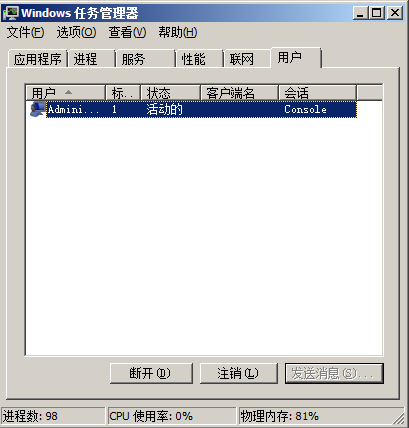
Task: Click the 标.. ID column header
Action: (x=123, y=93)
